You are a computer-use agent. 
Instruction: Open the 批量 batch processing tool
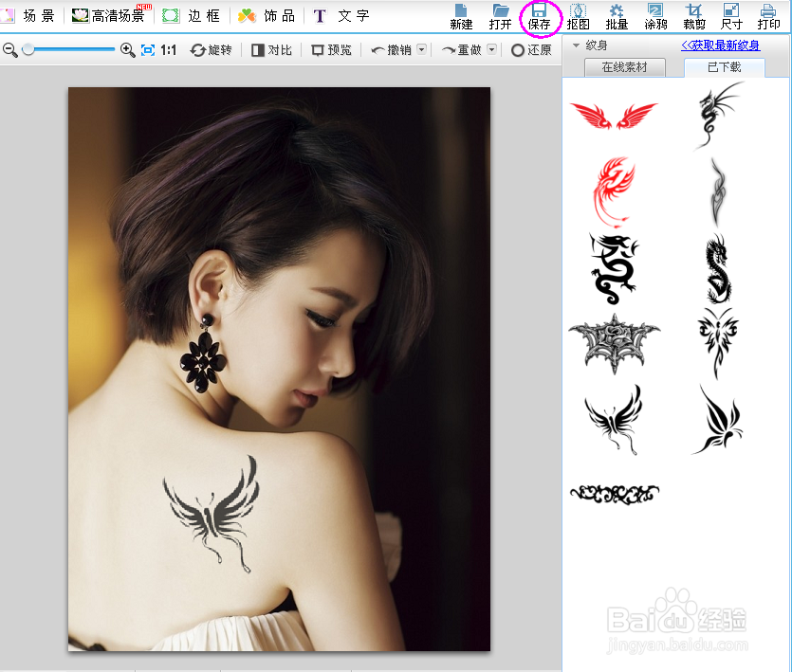617,17
